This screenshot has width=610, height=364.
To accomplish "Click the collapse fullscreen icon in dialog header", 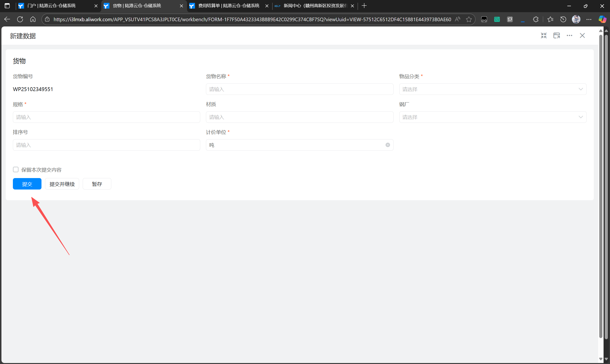I will [x=543, y=36].
